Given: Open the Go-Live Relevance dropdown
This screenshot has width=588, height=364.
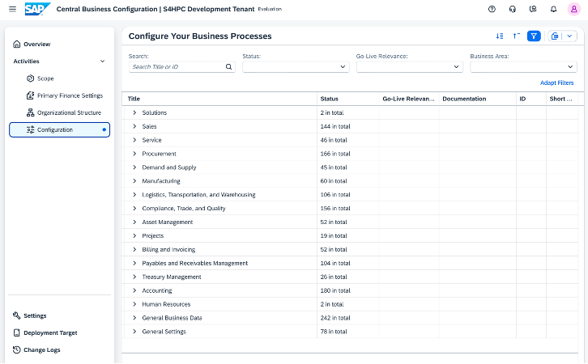Looking at the screenshot, I should point(410,66).
